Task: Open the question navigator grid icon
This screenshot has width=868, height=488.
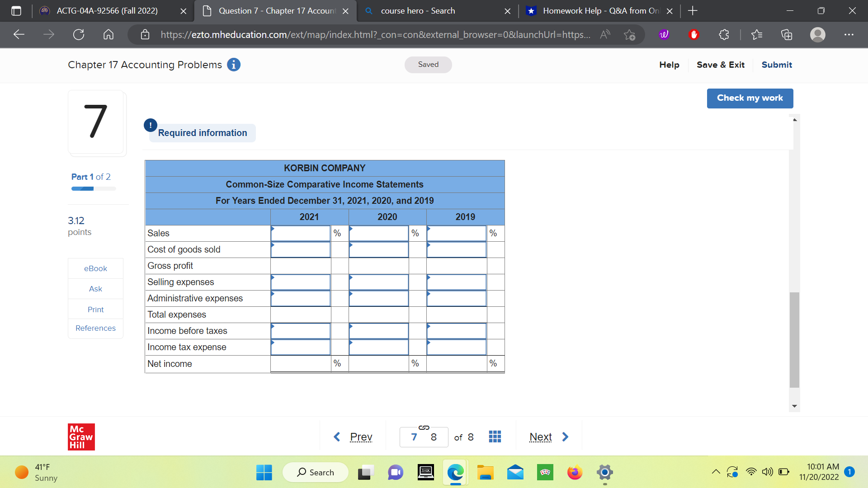Action: click(x=495, y=436)
